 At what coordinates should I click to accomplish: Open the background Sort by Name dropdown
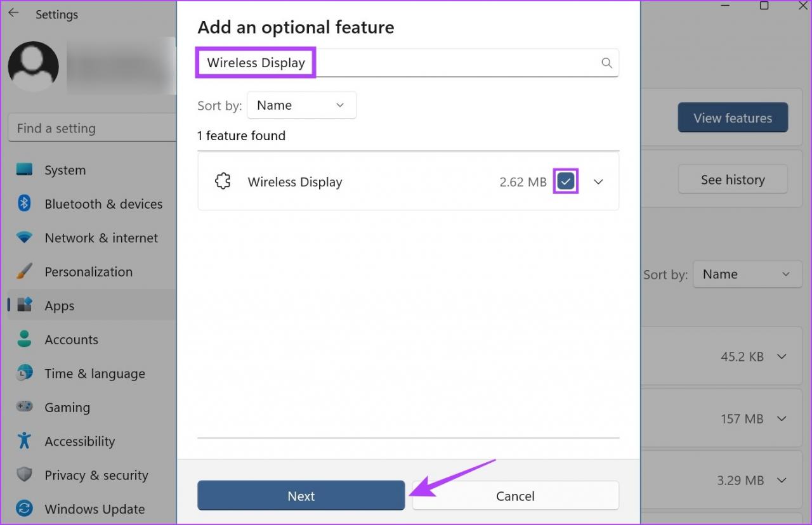point(747,275)
